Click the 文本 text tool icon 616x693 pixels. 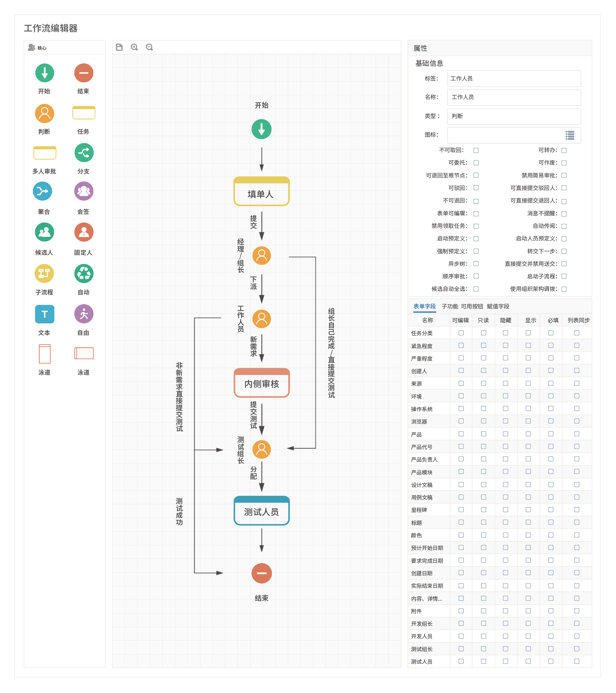45,314
